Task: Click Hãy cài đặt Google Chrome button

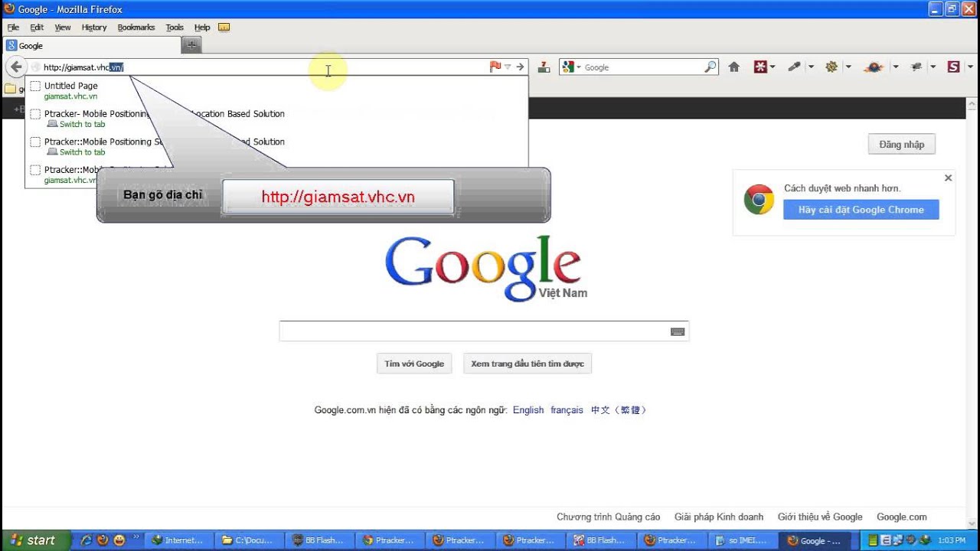Action: tap(861, 210)
